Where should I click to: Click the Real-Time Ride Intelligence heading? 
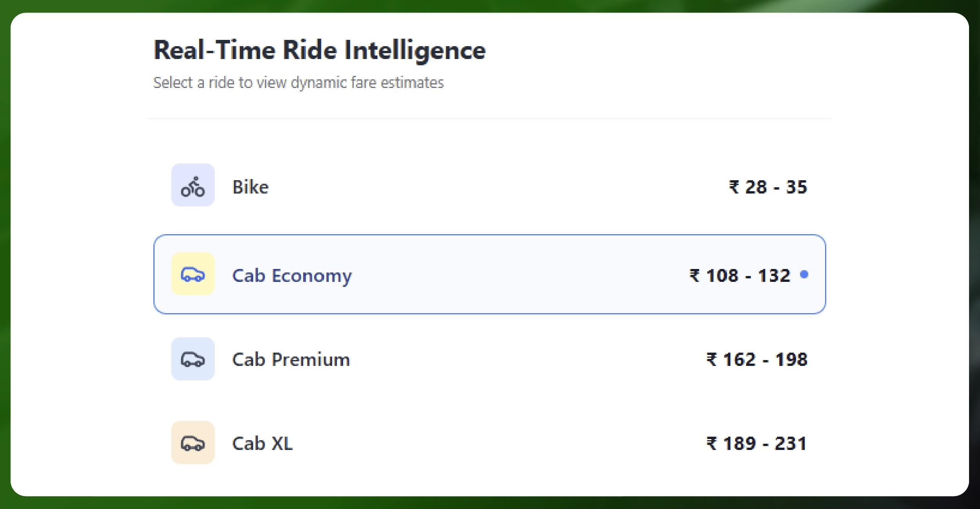[319, 50]
